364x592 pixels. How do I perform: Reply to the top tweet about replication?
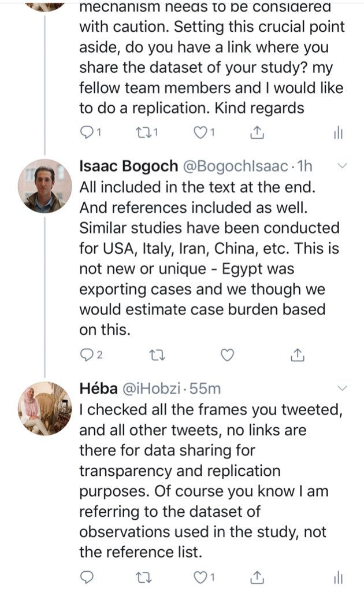(x=87, y=133)
